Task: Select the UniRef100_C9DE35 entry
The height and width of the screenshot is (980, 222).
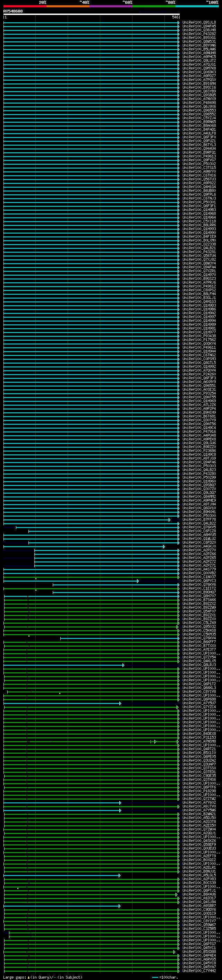Action: click(x=199, y=775)
